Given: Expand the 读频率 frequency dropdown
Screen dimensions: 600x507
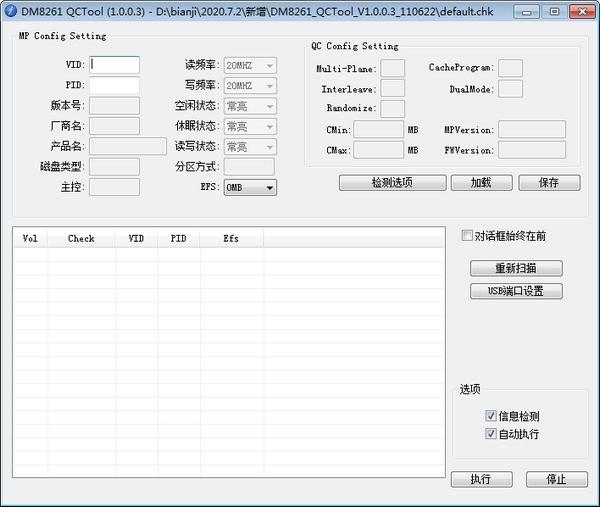Looking at the screenshot, I should click(250, 66).
